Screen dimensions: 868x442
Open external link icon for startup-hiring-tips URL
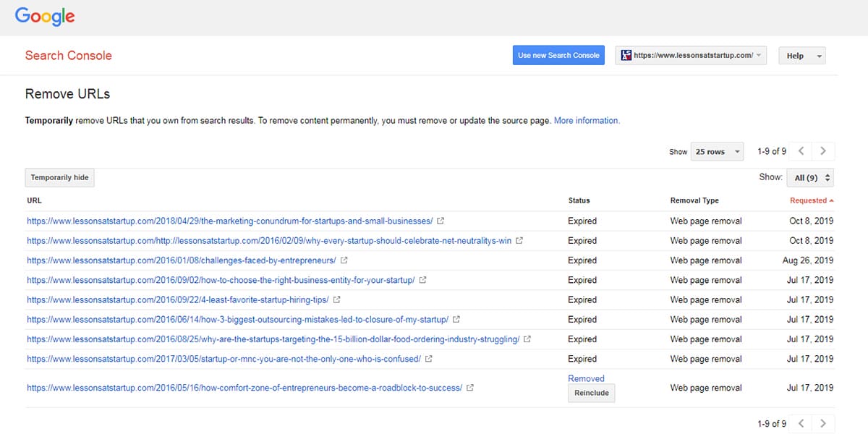coord(337,299)
